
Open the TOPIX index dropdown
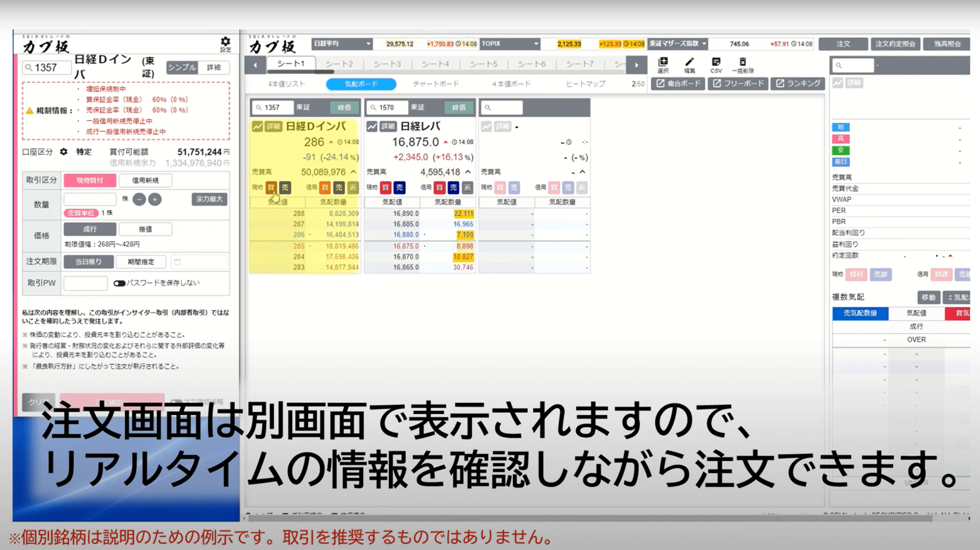510,44
